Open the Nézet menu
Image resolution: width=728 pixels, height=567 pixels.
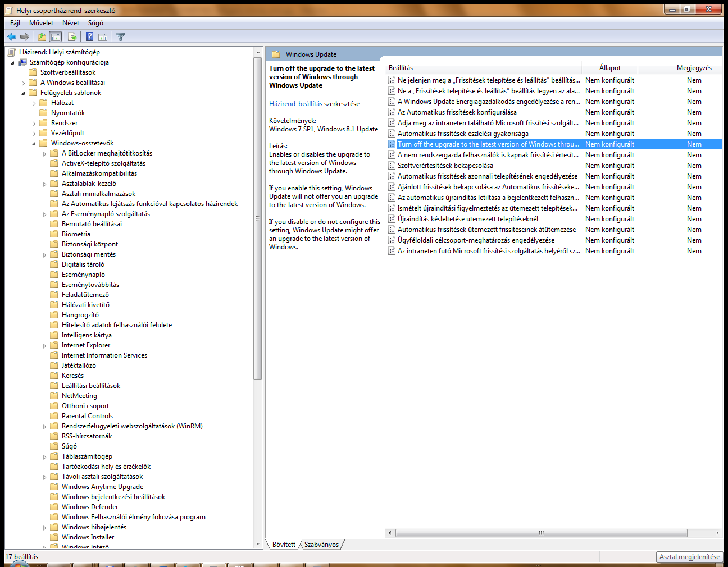coord(71,23)
